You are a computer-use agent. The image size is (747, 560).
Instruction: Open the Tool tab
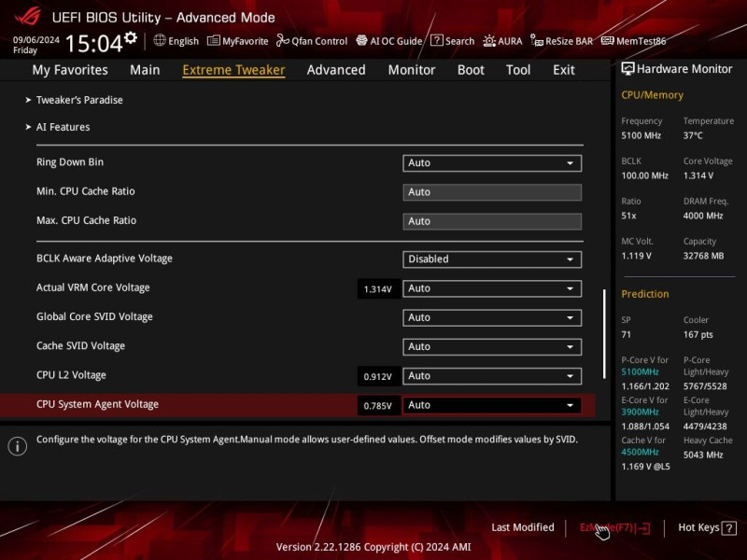pos(518,70)
